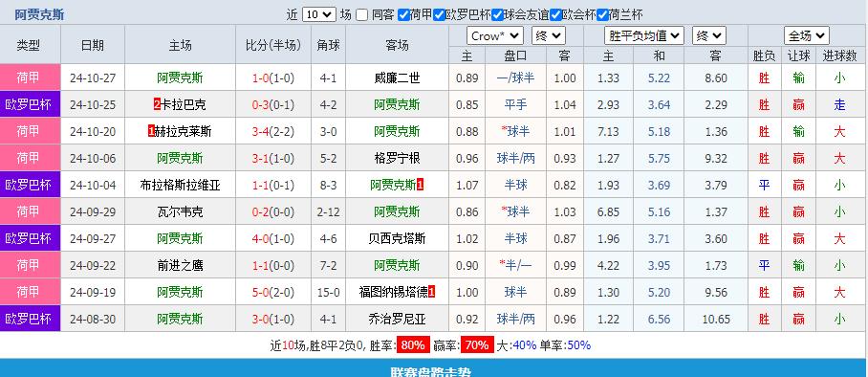Image resolution: width=868 pixels, height=377 pixels.
Task: Click the odds value 7.13
Action: 608,131
